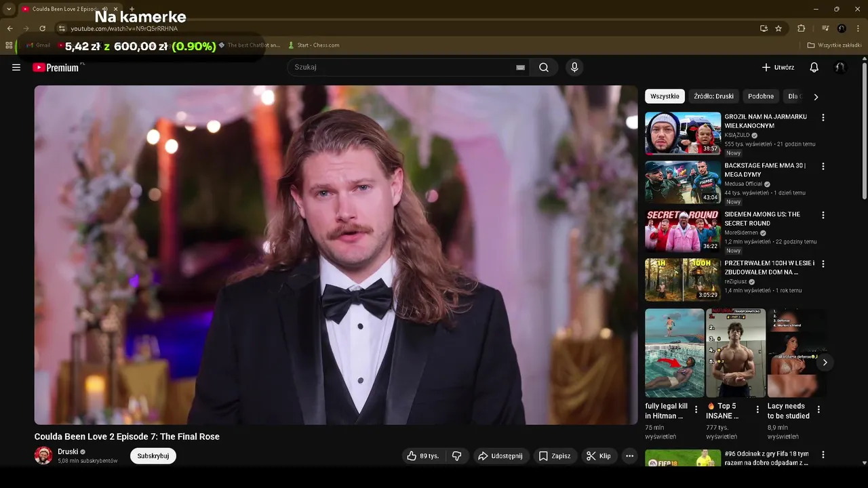Select the Podobne filter chip
Viewport: 868px width, 488px height.
point(761,96)
